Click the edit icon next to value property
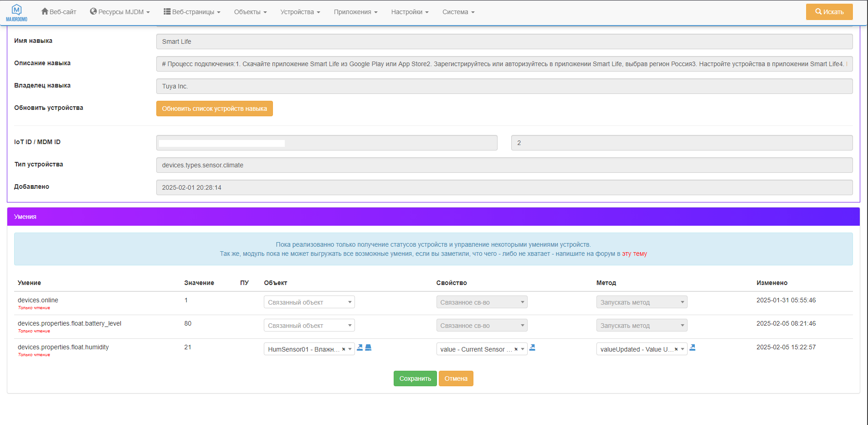The height and width of the screenshot is (425, 868). (x=532, y=347)
